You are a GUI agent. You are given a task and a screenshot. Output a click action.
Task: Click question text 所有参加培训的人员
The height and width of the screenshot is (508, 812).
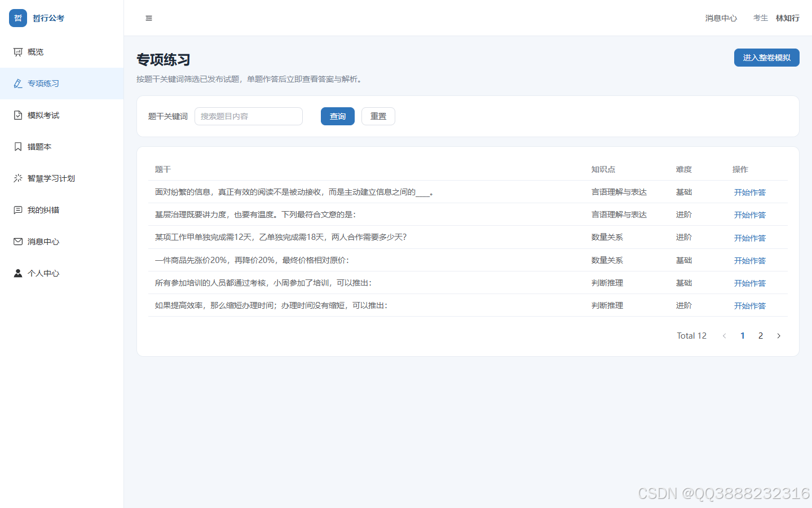[x=263, y=283]
